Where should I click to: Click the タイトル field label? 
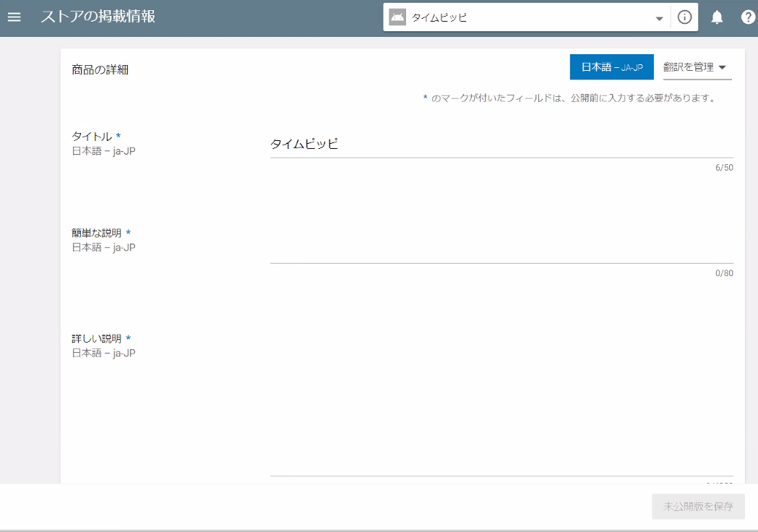point(92,137)
